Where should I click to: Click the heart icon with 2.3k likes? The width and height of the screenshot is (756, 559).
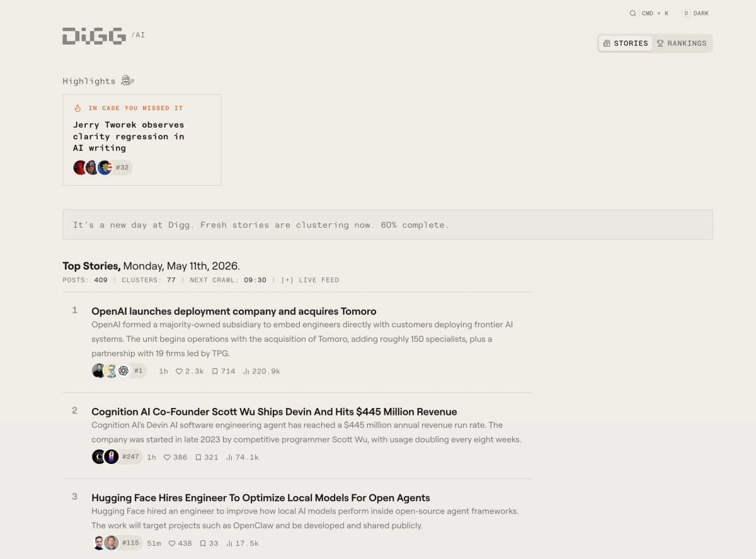coord(179,371)
